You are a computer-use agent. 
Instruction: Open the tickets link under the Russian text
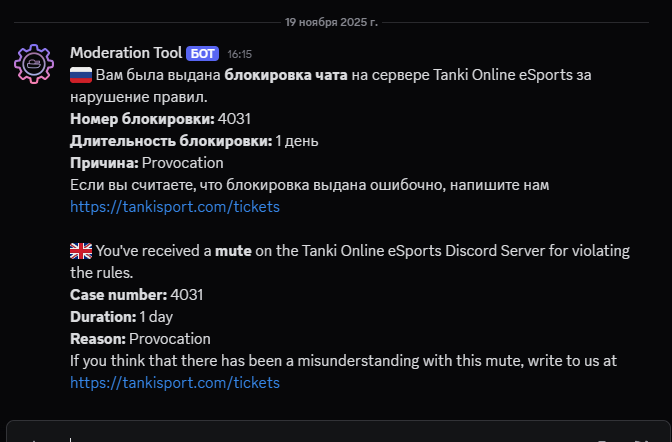click(x=175, y=207)
